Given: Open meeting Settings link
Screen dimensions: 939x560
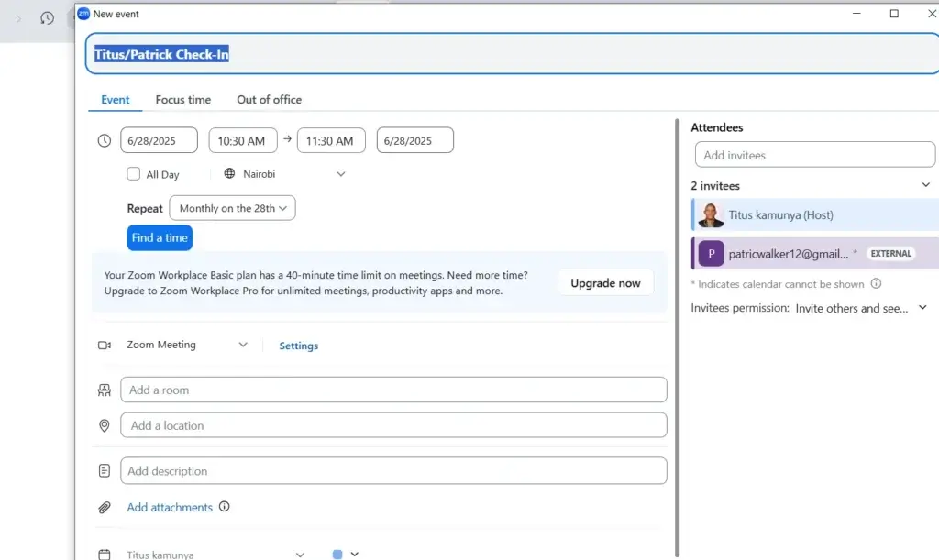Looking at the screenshot, I should pos(298,346).
